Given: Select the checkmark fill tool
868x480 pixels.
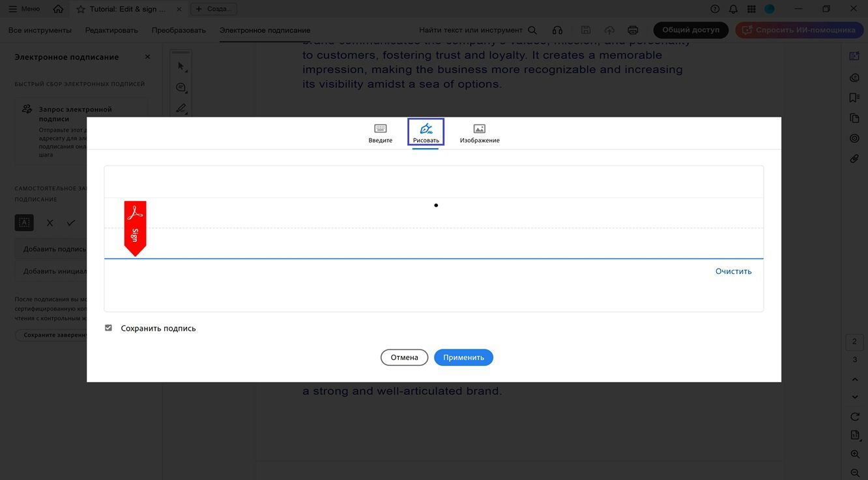Looking at the screenshot, I should coord(71,222).
